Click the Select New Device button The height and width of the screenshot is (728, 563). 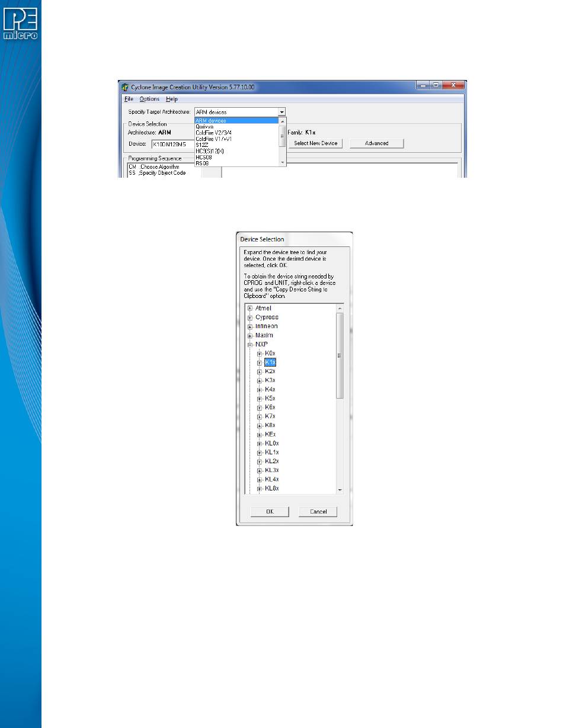[x=316, y=143]
